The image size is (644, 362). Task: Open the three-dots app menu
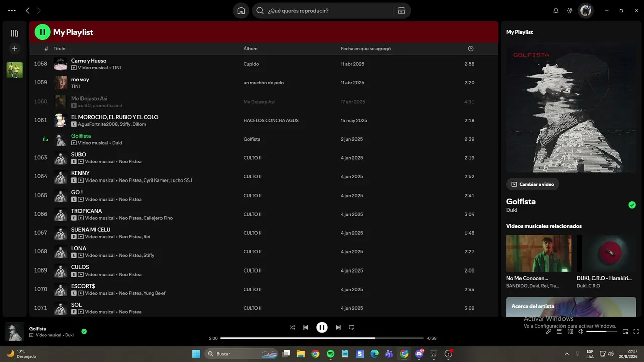pos(12,10)
